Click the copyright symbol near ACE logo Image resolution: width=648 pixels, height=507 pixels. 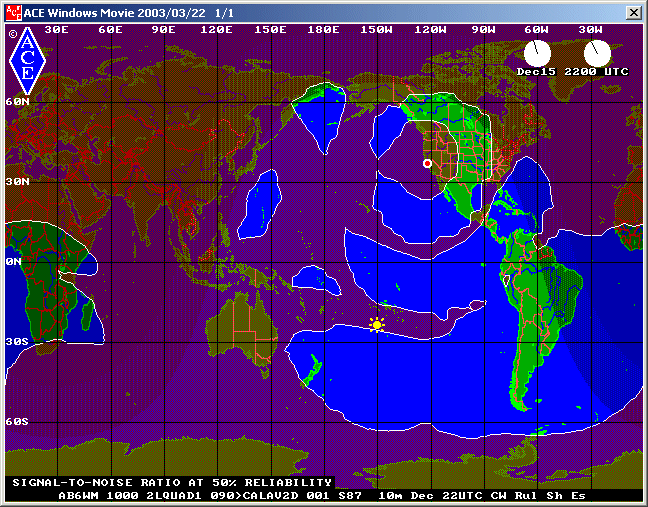(x=13, y=34)
